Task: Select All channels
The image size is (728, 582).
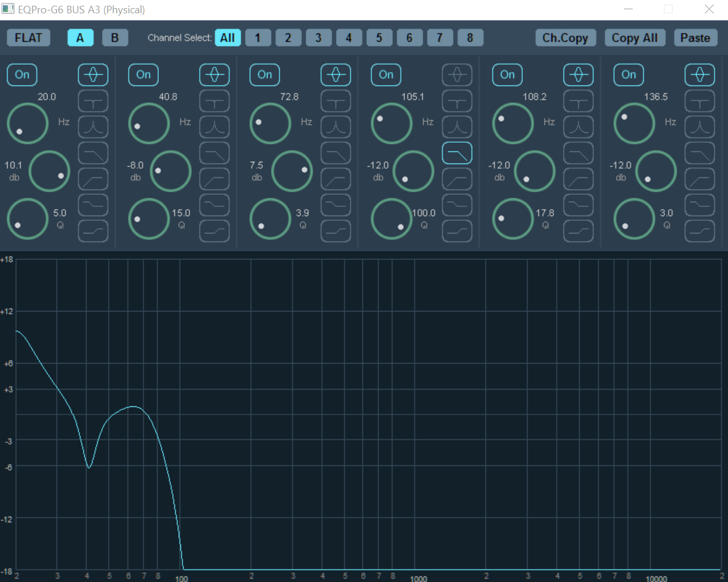Action: pyautogui.click(x=228, y=38)
